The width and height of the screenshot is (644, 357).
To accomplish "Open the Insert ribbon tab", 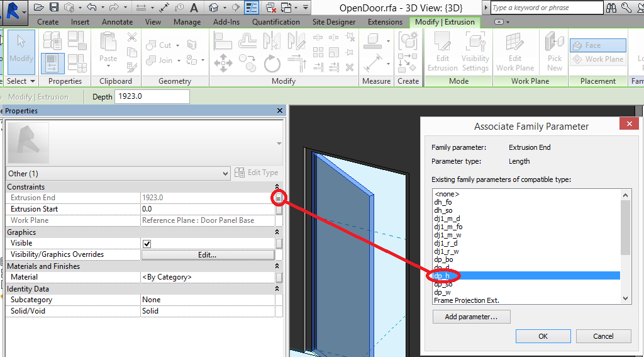I will tap(80, 22).
